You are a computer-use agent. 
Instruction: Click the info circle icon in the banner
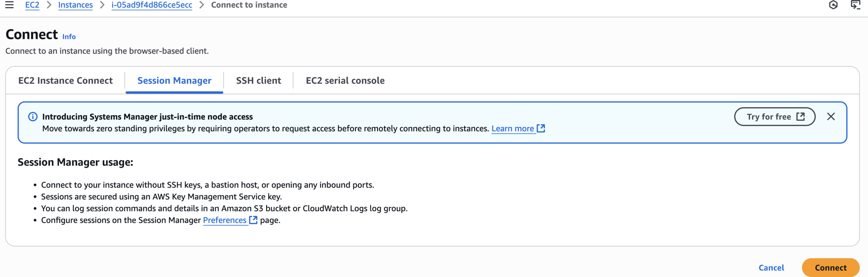[x=33, y=116]
